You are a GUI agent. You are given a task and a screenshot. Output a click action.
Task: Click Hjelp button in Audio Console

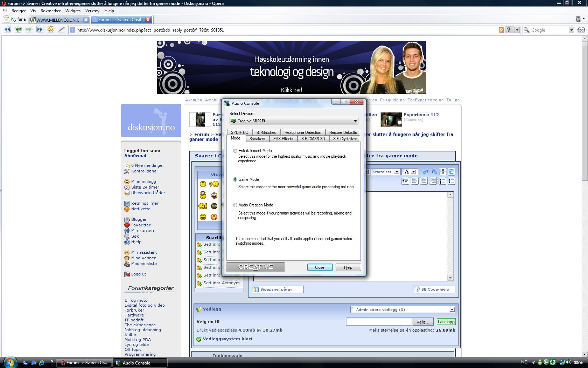point(348,267)
